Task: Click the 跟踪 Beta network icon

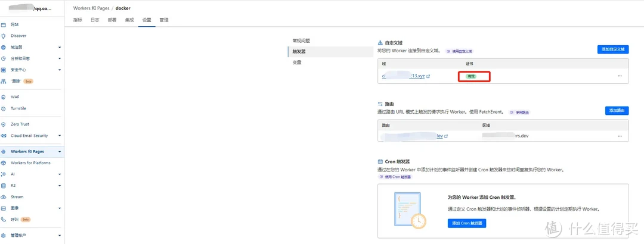Action: tap(4, 81)
